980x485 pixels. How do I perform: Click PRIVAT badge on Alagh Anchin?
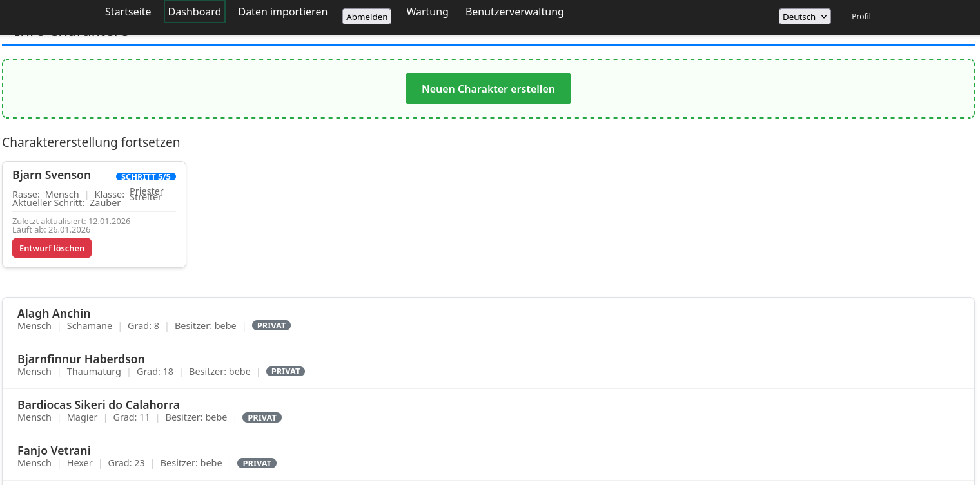click(271, 326)
